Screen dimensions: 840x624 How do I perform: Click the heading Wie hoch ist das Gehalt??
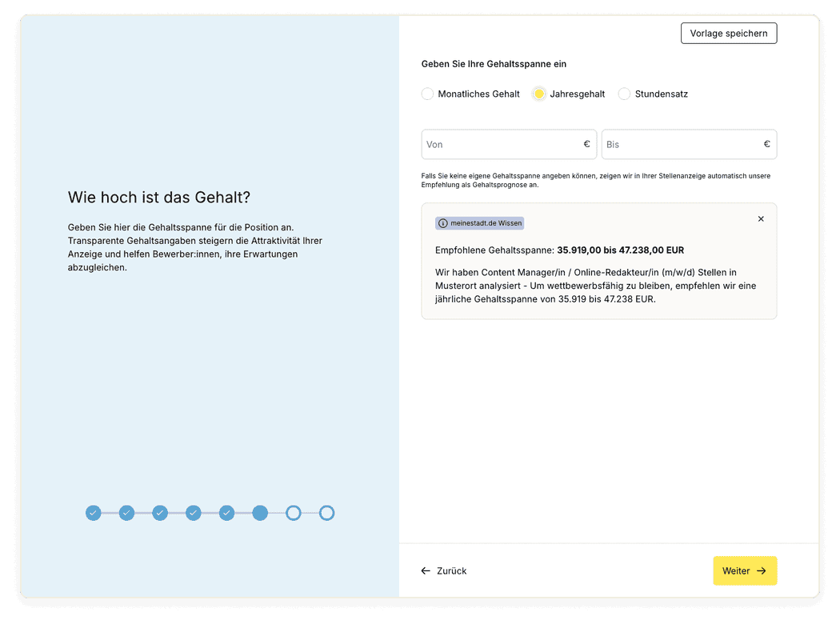click(159, 197)
